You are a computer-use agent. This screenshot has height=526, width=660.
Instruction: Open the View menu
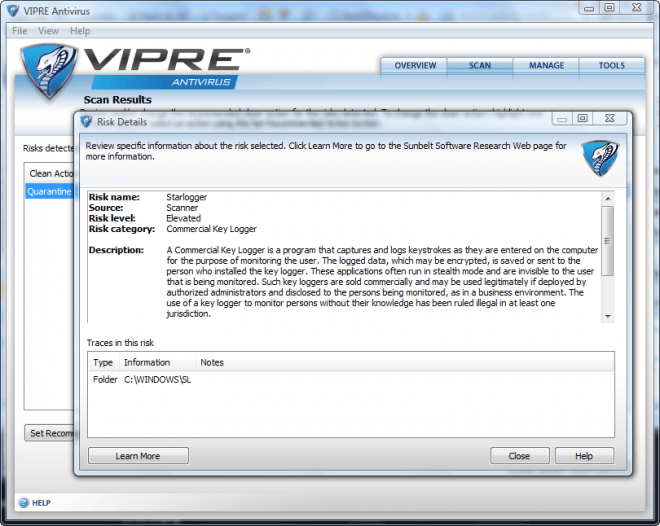pyautogui.click(x=48, y=31)
